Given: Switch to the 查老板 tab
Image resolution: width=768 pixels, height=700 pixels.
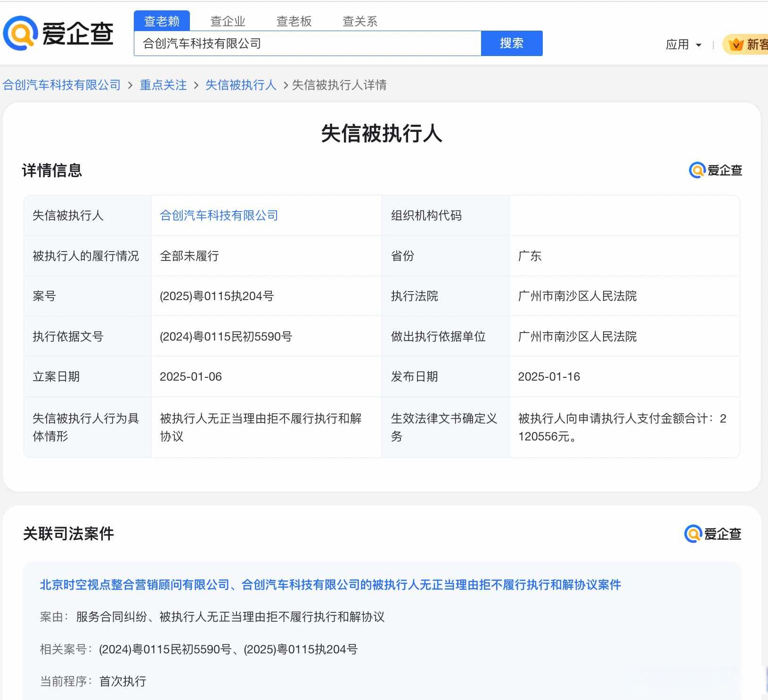Looking at the screenshot, I should click(x=294, y=21).
